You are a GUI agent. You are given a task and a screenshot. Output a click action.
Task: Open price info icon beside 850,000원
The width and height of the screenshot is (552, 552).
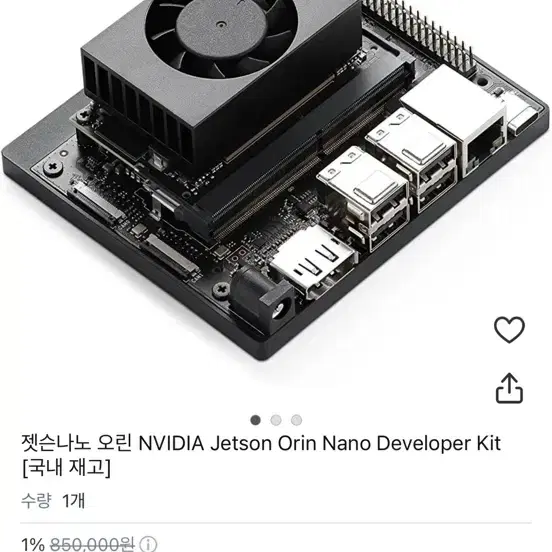148,544
